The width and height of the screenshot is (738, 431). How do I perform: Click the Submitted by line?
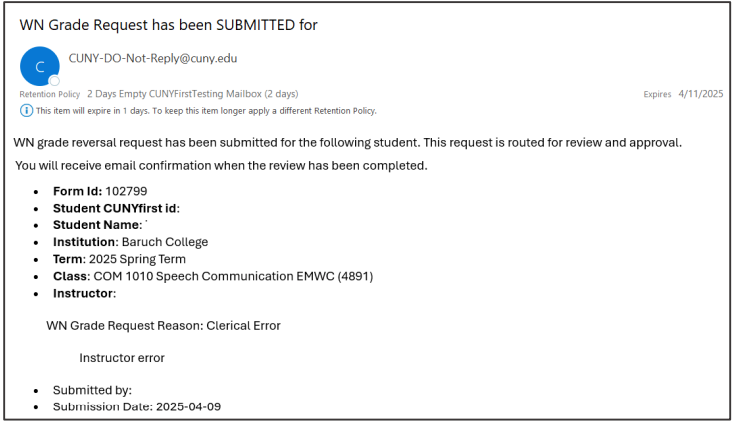pyautogui.click(x=92, y=390)
